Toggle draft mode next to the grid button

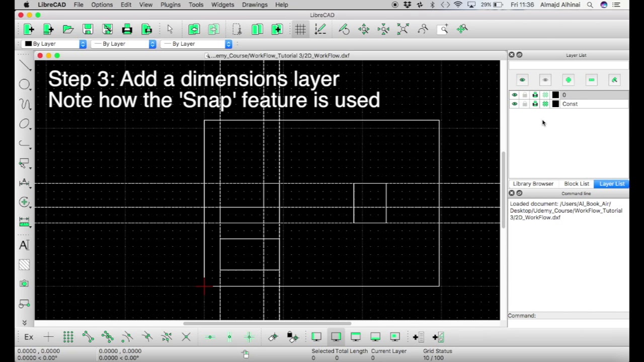click(x=320, y=29)
